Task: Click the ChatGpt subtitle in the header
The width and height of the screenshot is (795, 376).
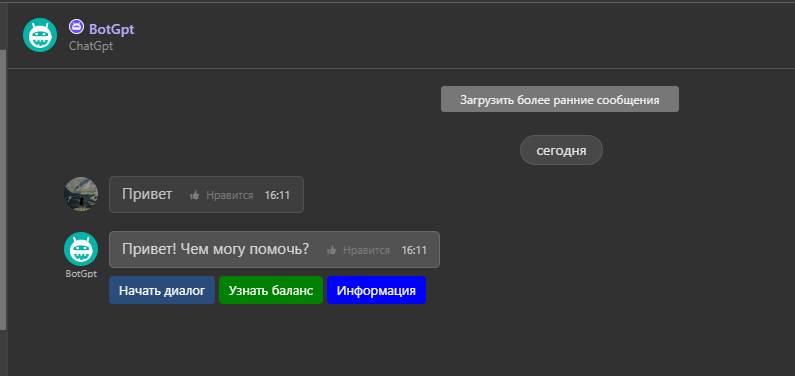Action: coord(91,46)
